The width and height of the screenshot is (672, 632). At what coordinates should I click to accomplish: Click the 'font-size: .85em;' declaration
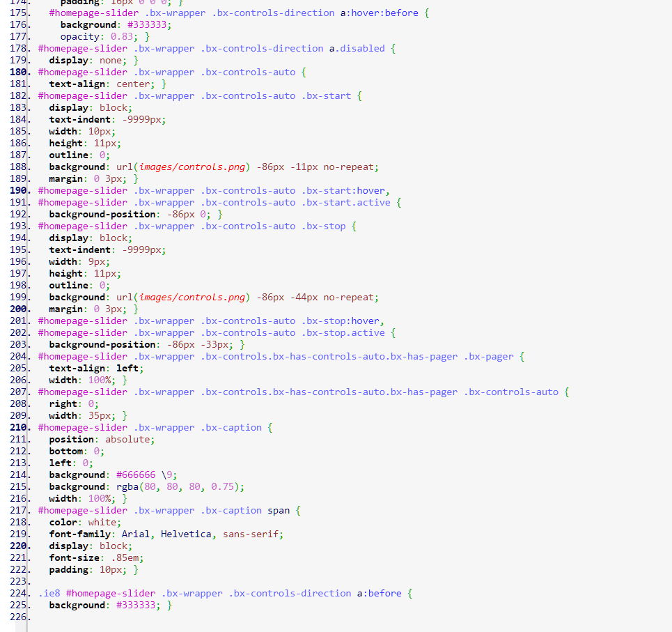coord(96,558)
